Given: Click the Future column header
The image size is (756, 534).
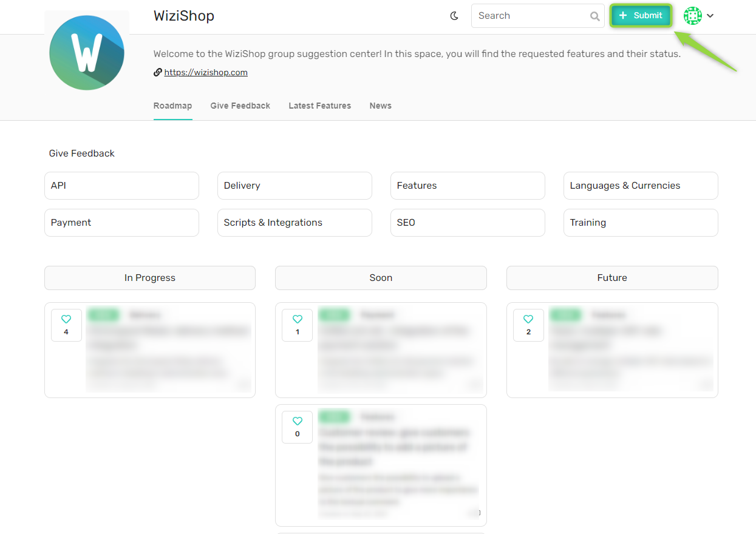Looking at the screenshot, I should pos(612,278).
